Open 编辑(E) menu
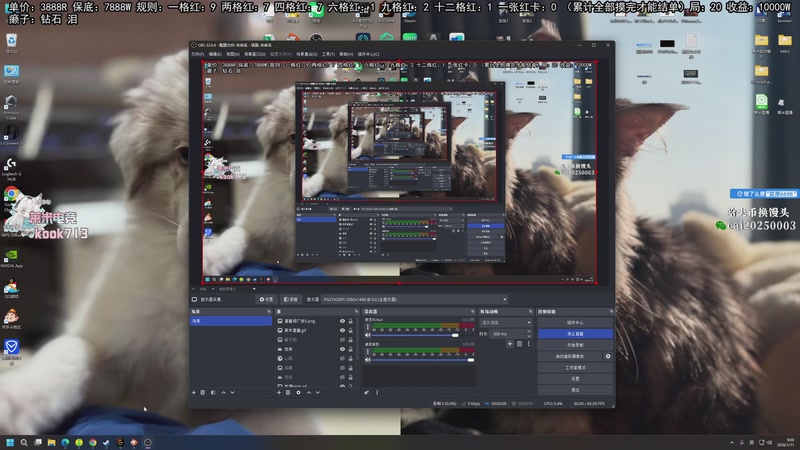The image size is (800, 450). [x=215, y=54]
